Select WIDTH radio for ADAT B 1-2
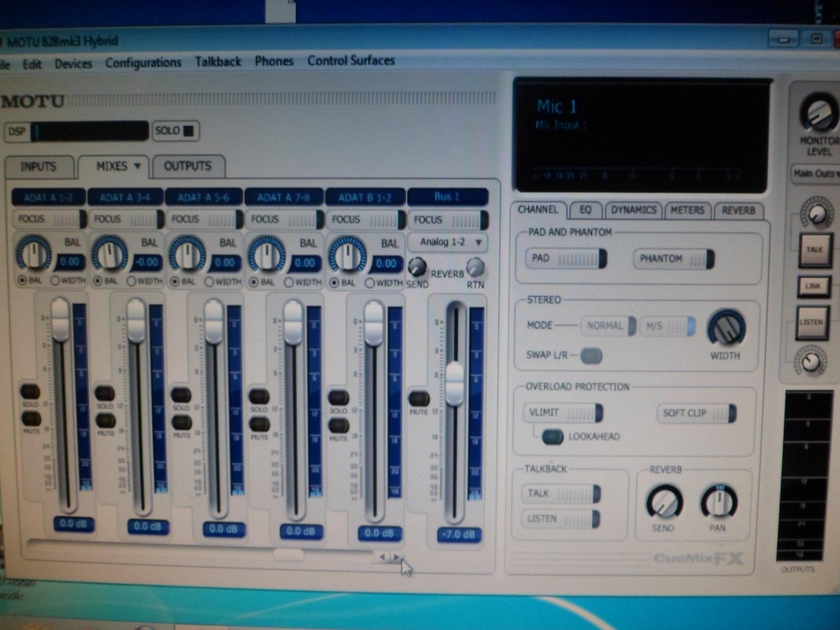 point(369,283)
